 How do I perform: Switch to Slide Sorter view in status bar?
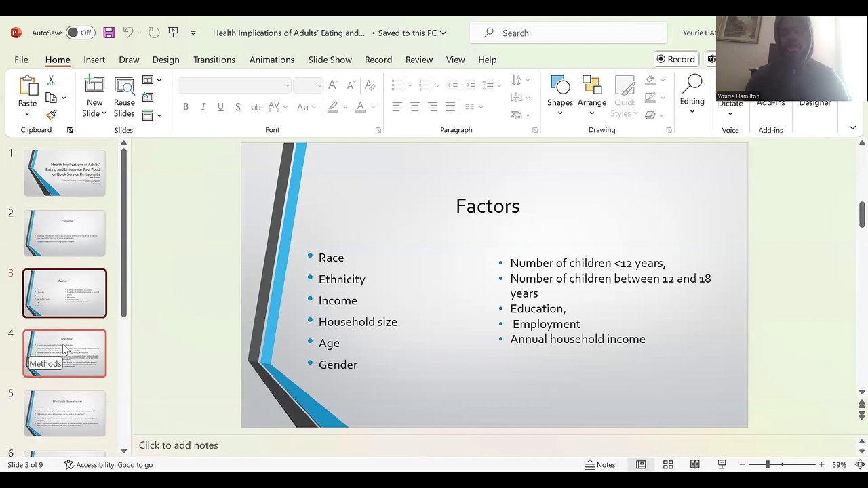coord(668,464)
